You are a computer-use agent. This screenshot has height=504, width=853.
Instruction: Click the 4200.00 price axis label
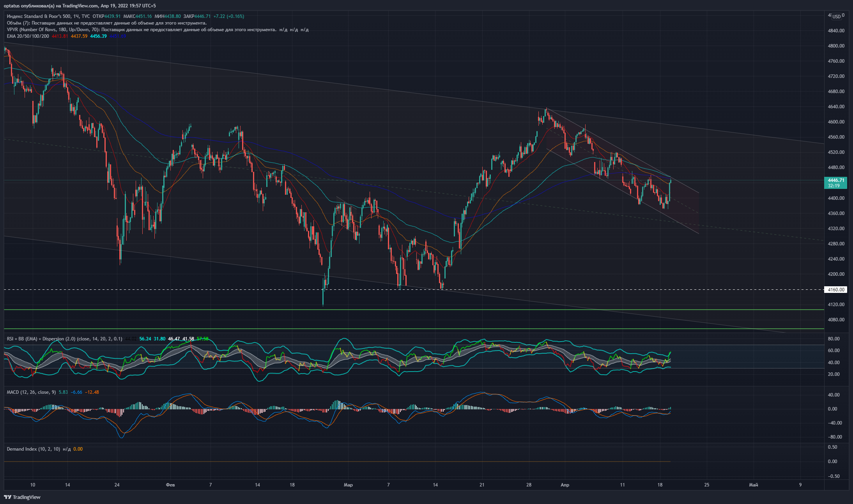tap(836, 274)
